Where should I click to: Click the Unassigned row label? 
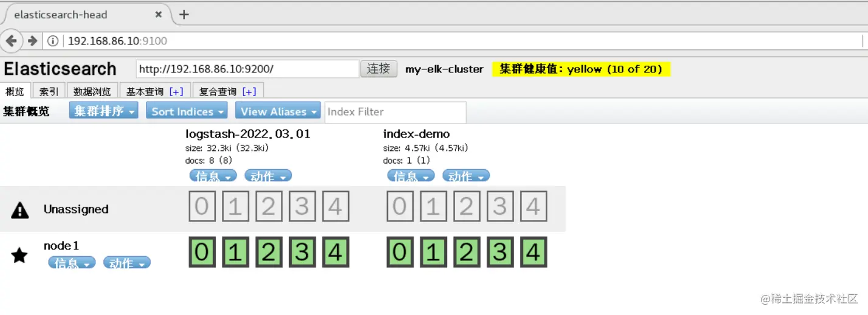[76, 209]
